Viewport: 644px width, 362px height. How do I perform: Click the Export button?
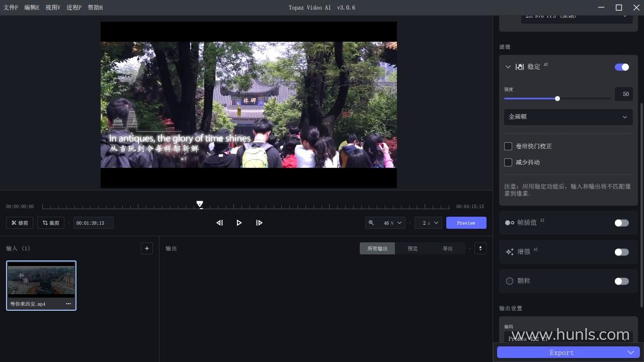tap(561, 352)
